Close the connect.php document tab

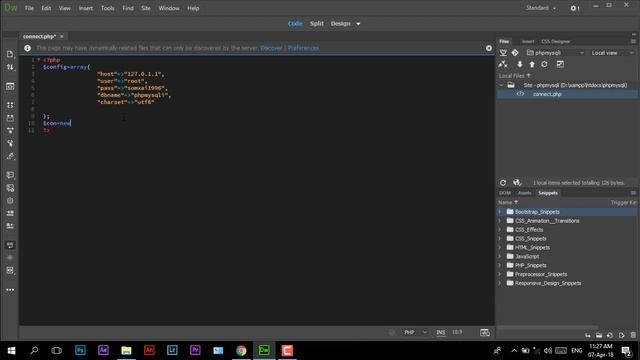coord(62,36)
